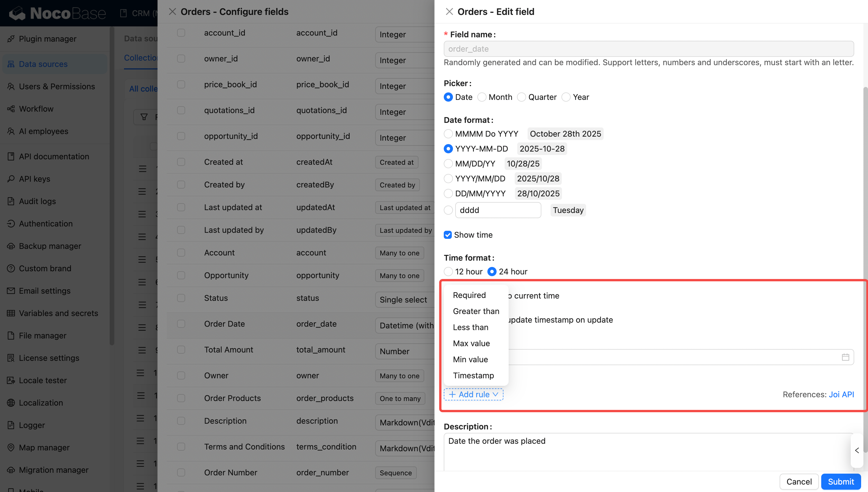The width and height of the screenshot is (868, 492).
Task: Click the Email settings envelope icon
Action: coord(11,290)
